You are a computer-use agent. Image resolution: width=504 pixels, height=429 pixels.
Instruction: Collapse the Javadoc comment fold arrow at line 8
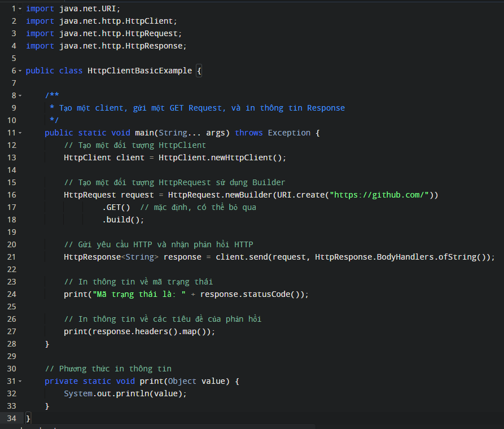20,95
